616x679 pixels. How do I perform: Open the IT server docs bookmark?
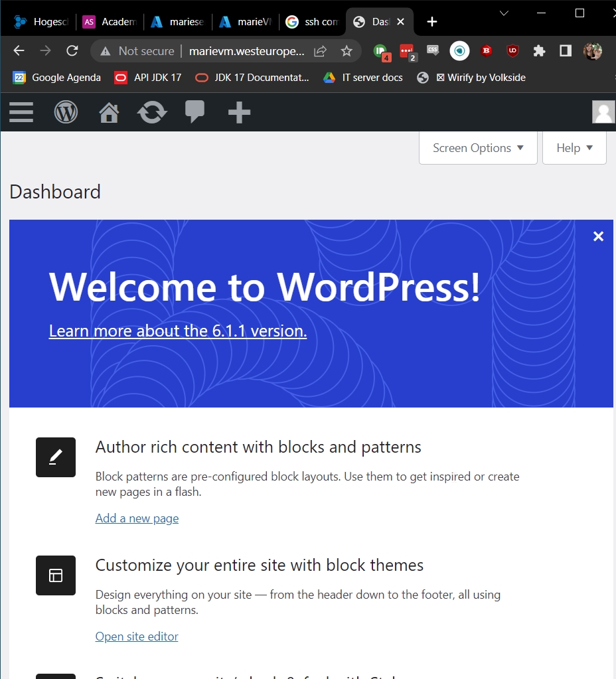[363, 78]
